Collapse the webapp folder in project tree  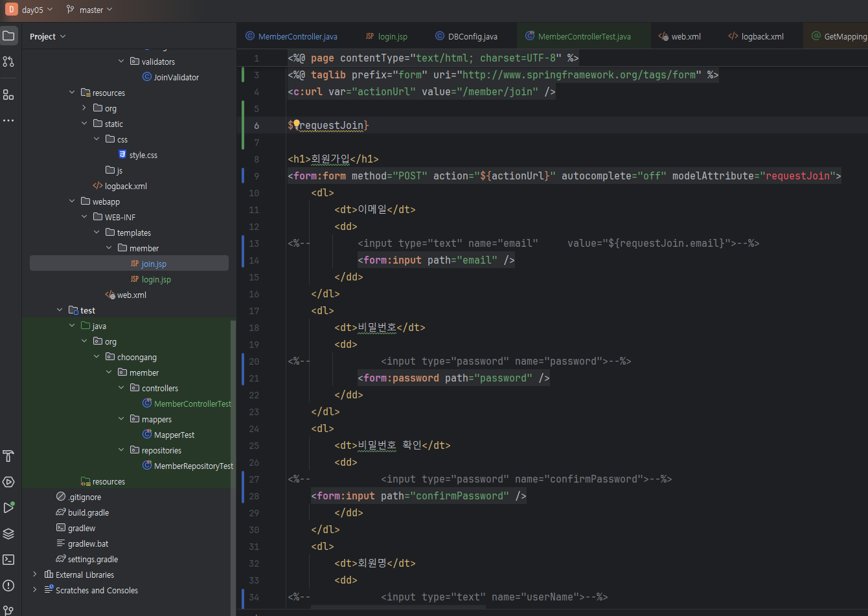point(72,201)
